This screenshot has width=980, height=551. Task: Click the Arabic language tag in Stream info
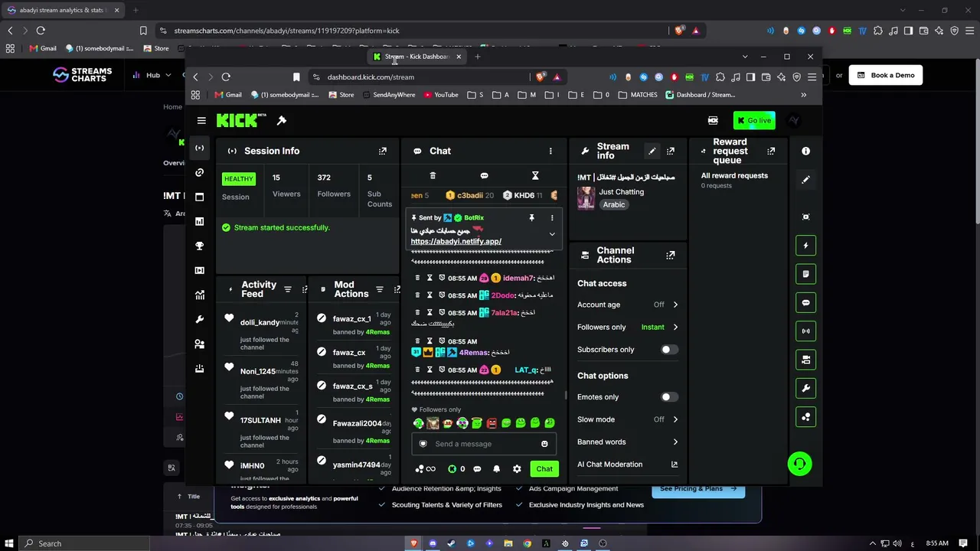(614, 205)
